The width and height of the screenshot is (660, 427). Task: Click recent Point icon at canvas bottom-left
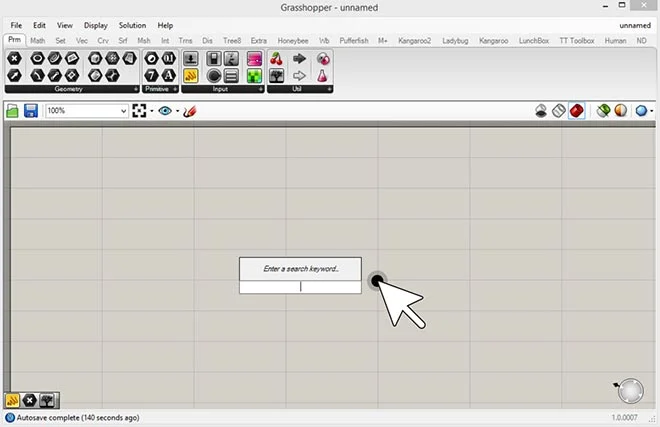point(29,400)
